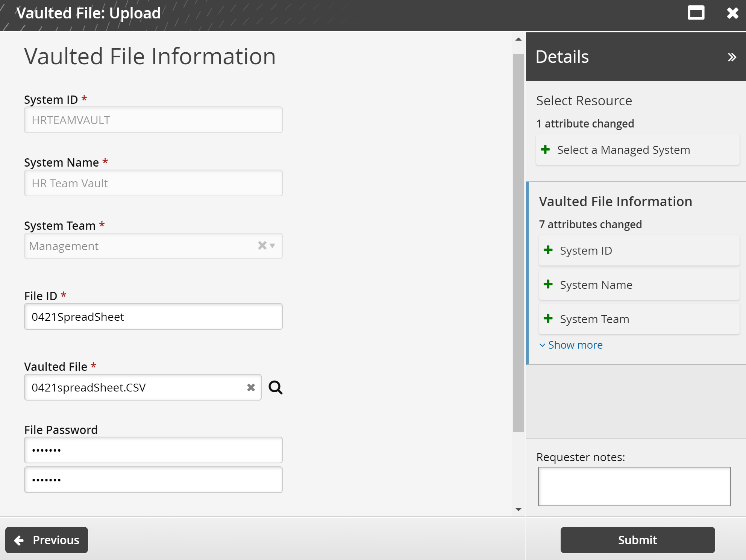Screen dimensions: 746x560
Task: Clear the Vaulted File field with the X
Action: pyautogui.click(x=250, y=387)
